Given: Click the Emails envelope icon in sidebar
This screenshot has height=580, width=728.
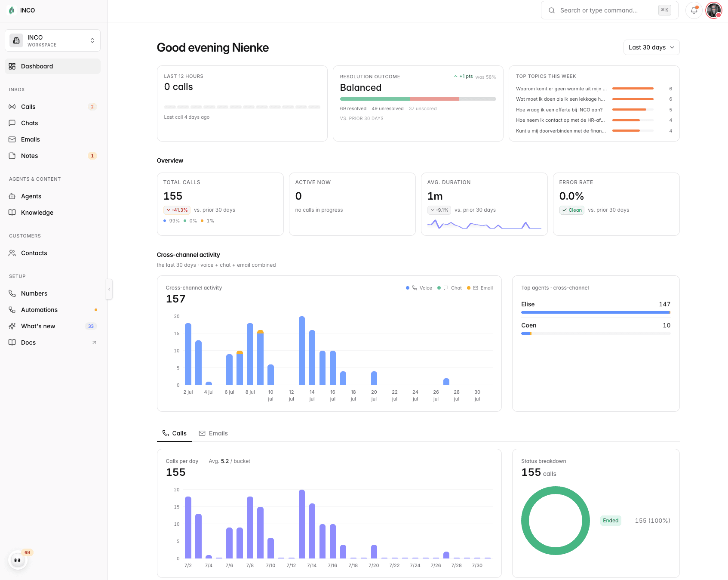Looking at the screenshot, I should 12,139.
